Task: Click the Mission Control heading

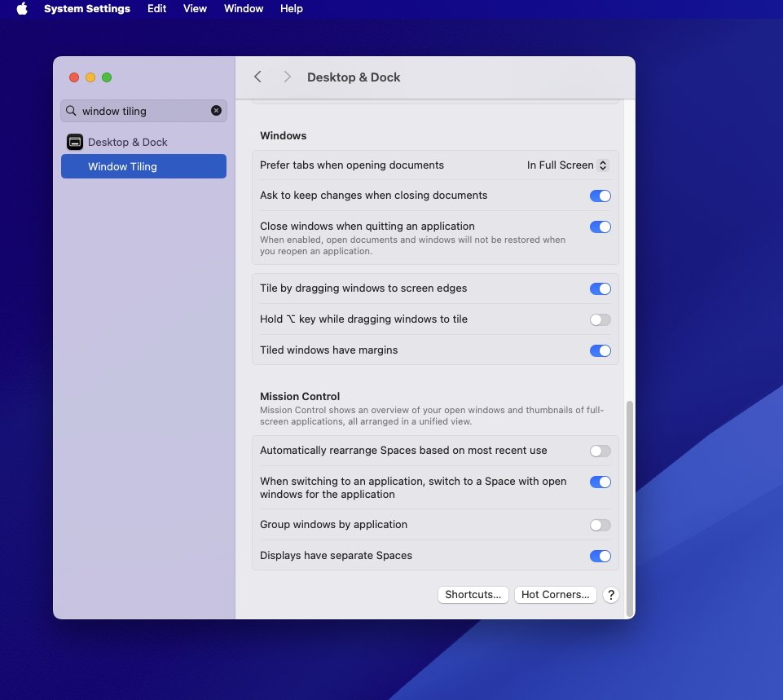Action: [x=300, y=396]
